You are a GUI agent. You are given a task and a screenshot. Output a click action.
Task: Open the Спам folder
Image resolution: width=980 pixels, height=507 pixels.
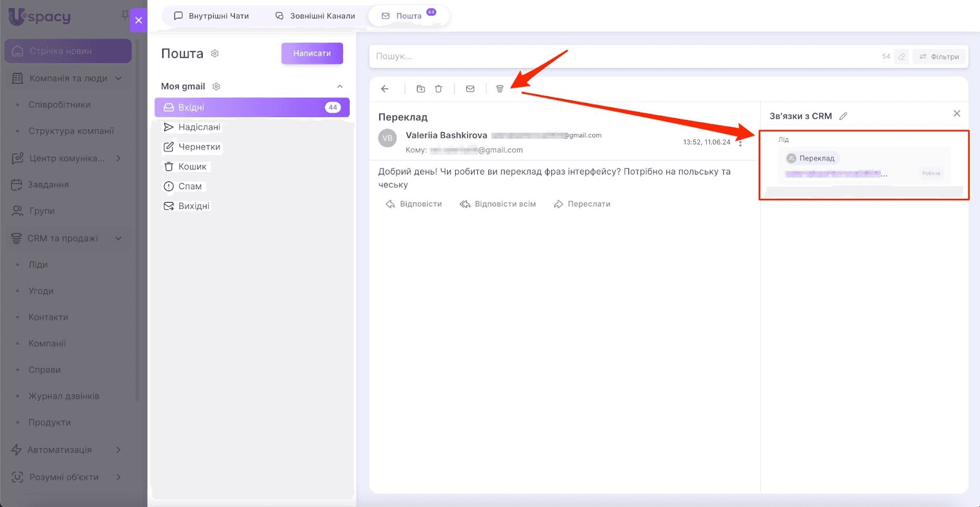tap(183, 186)
